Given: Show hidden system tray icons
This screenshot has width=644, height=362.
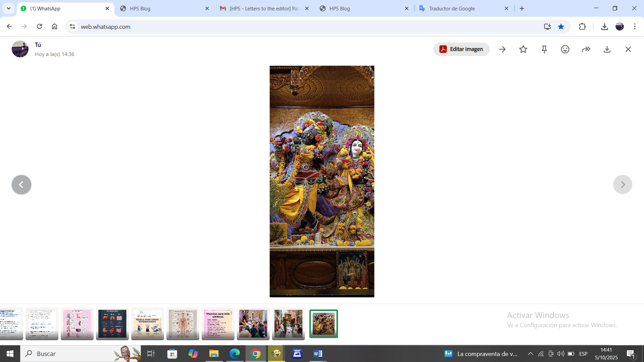Looking at the screenshot, I should coord(530,354).
